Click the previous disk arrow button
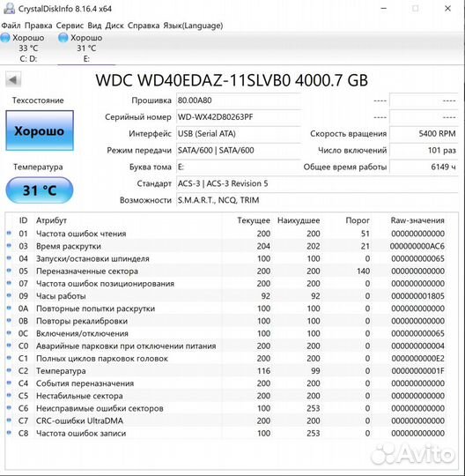465x476 pixels. pos(13,80)
